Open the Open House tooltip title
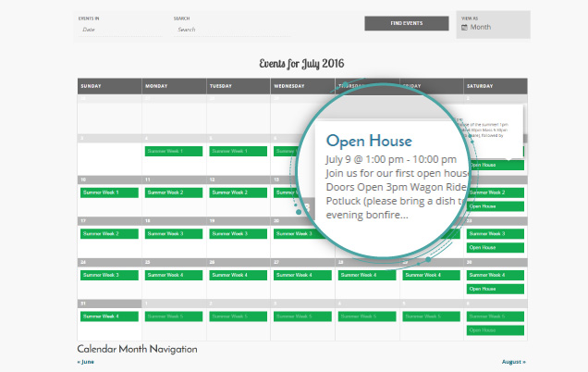588x372 pixels. click(x=366, y=139)
